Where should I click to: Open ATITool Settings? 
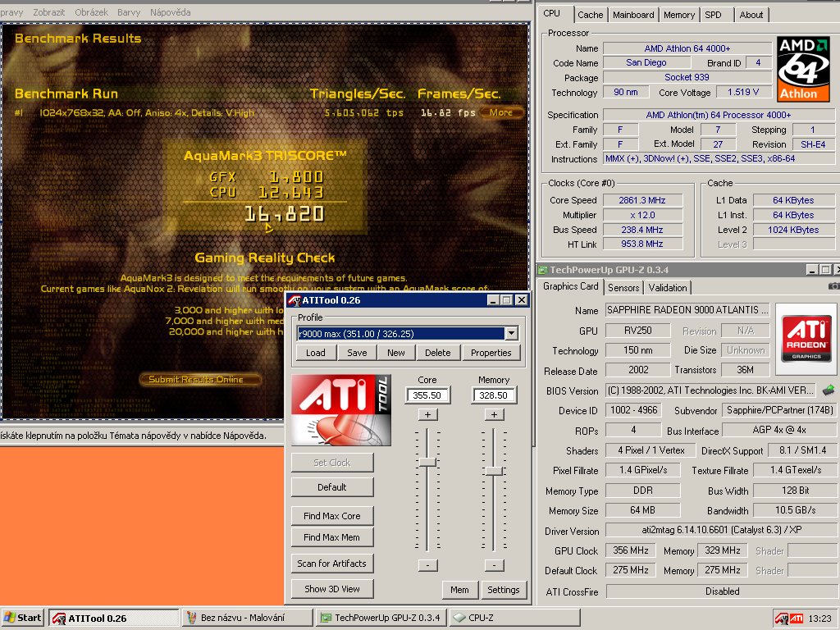click(504, 589)
